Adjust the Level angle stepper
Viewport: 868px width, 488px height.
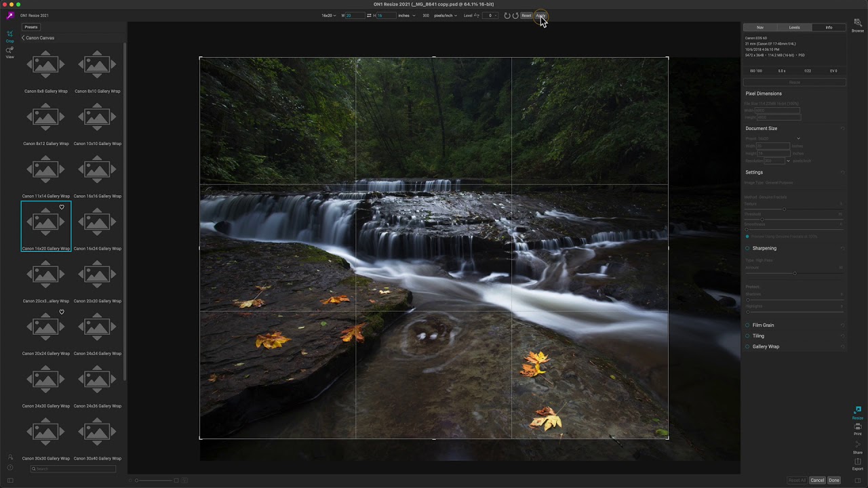pyautogui.click(x=490, y=16)
